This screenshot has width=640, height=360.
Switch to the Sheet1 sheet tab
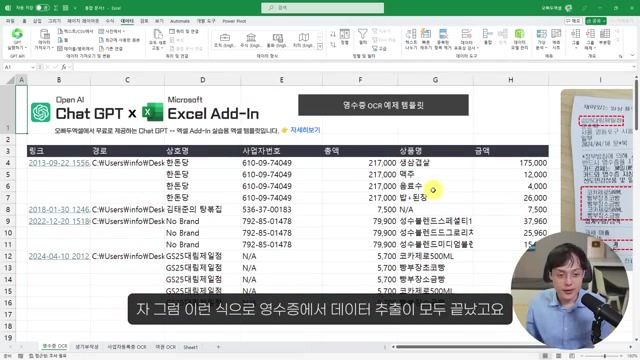point(191,347)
